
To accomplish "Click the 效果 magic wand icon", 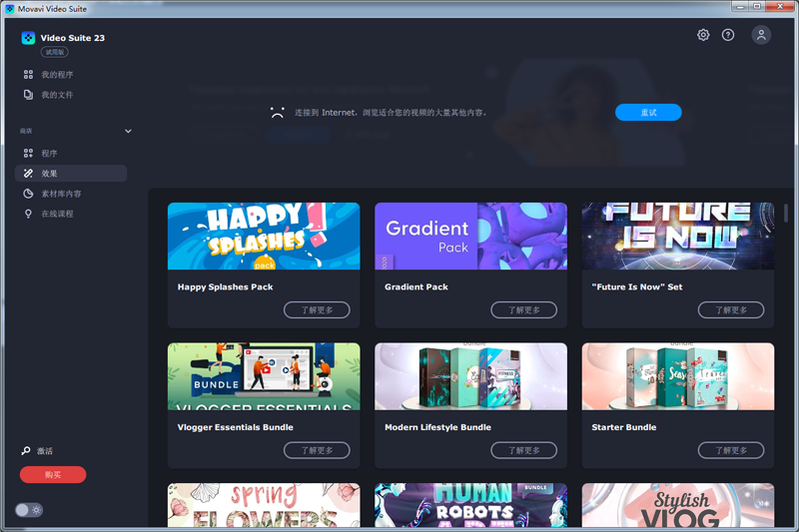I will pos(28,174).
